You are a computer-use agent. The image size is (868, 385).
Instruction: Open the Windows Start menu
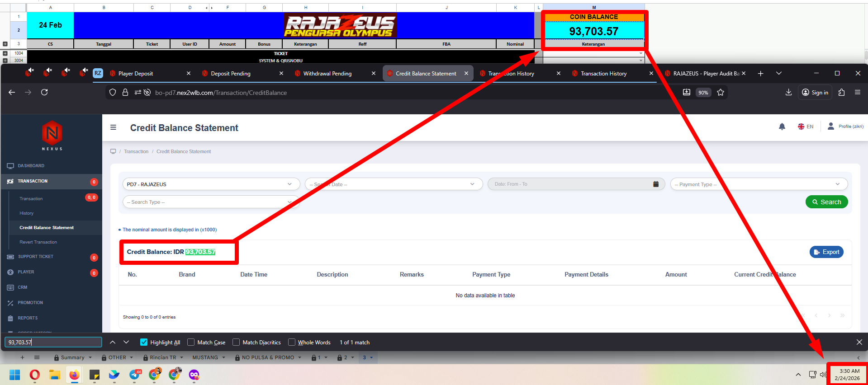point(15,375)
